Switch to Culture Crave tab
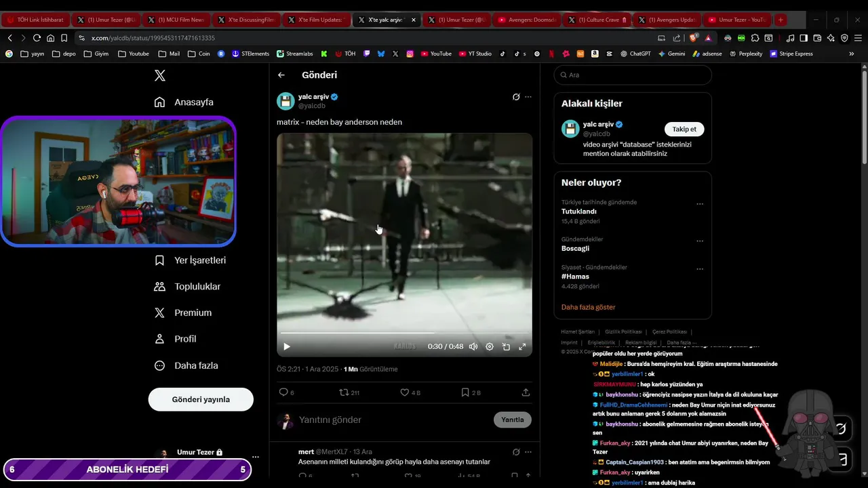Image resolution: width=868 pixels, height=488 pixels. pos(597,20)
